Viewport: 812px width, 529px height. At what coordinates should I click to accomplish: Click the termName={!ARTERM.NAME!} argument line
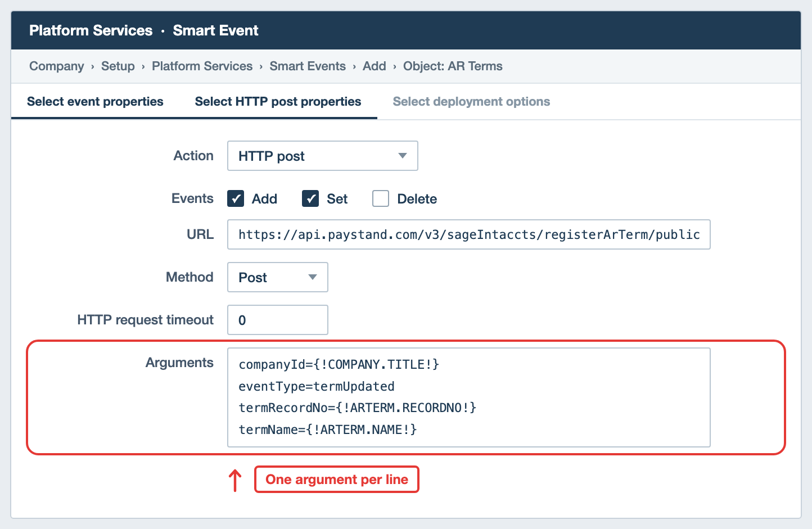point(327,429)
